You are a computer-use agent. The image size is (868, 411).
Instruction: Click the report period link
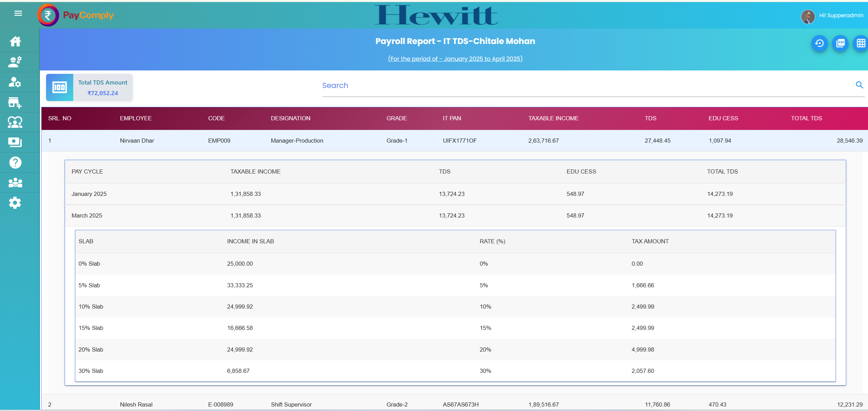(x=455, y=59)
